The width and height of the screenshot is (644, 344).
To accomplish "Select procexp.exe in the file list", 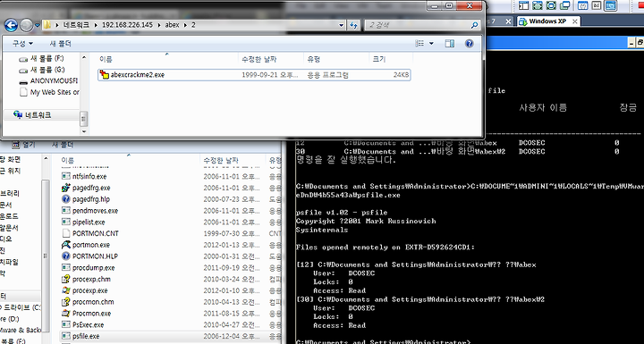I will [84, 290].
